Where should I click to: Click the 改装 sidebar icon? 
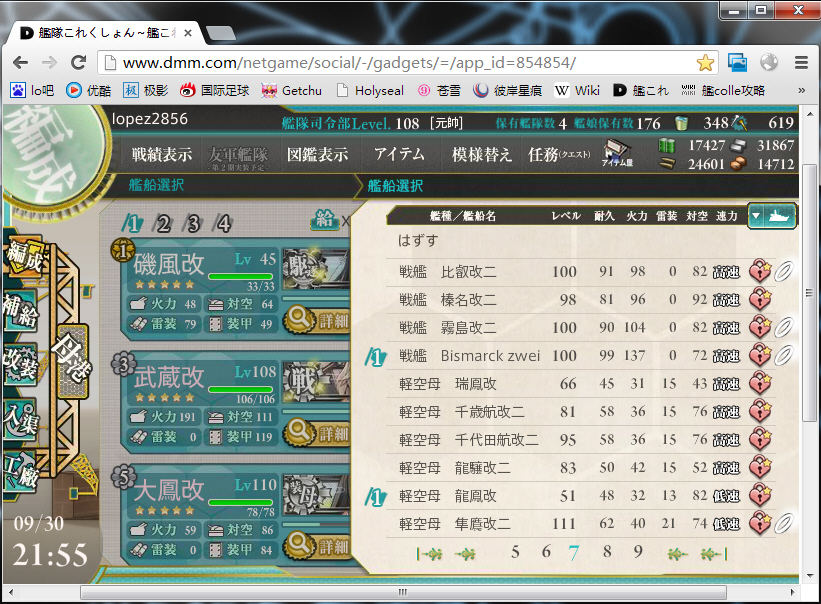[20, 364]
